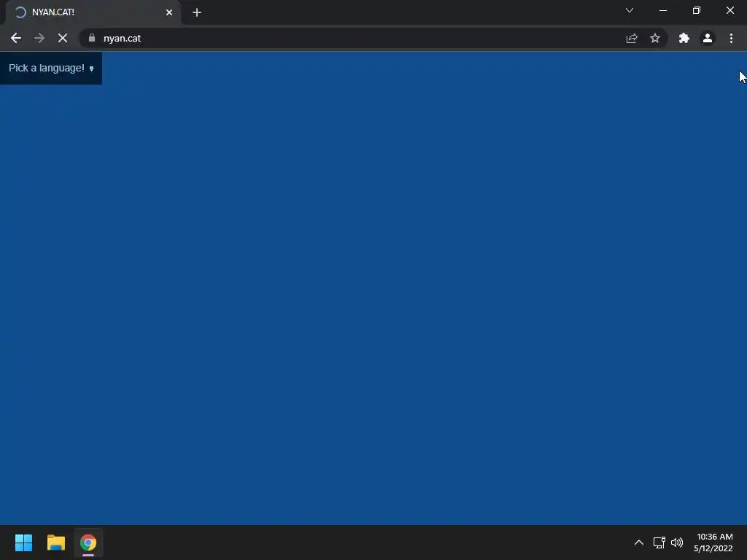This screenshot has height=560, width=747.
Task: Stop loading the page
Action: tap(63, 38)
